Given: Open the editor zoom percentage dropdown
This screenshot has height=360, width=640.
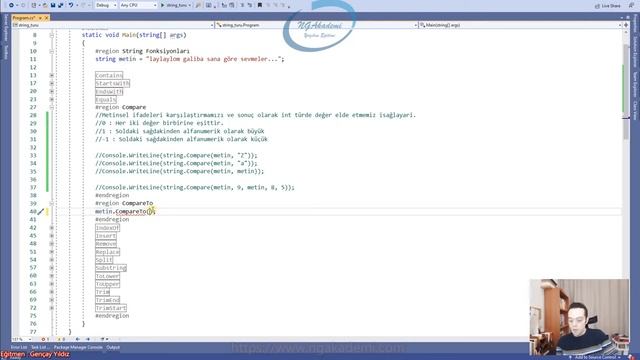Looking at the screenshot, I should click(x=22, y=339).
